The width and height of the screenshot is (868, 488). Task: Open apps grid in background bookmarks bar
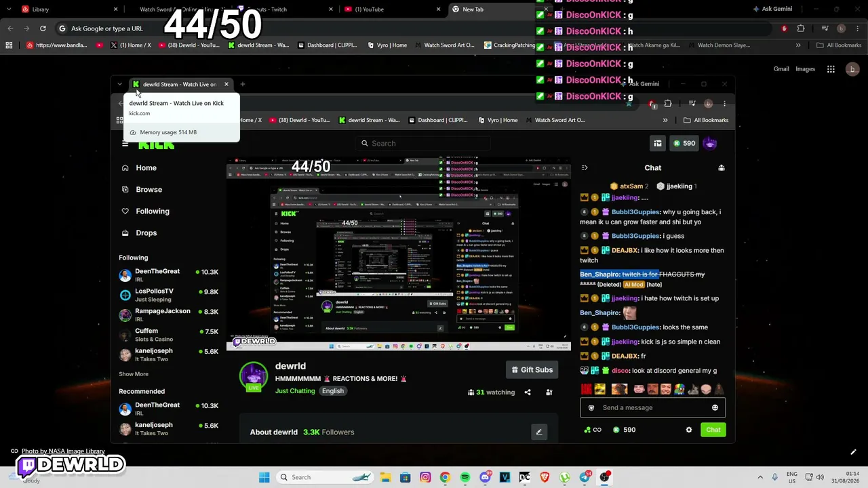9,45
